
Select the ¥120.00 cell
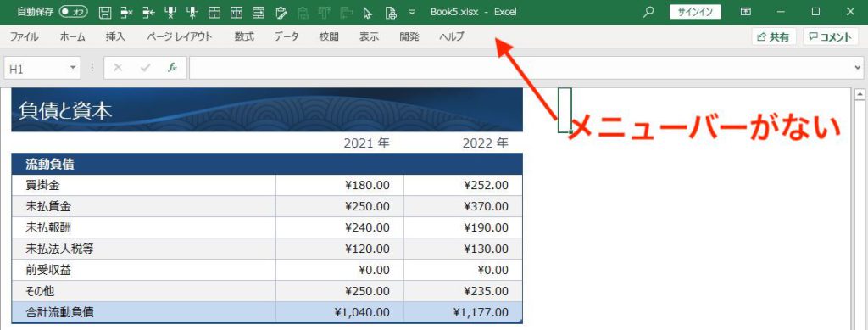pyautogui.click(x=340, y=249)
